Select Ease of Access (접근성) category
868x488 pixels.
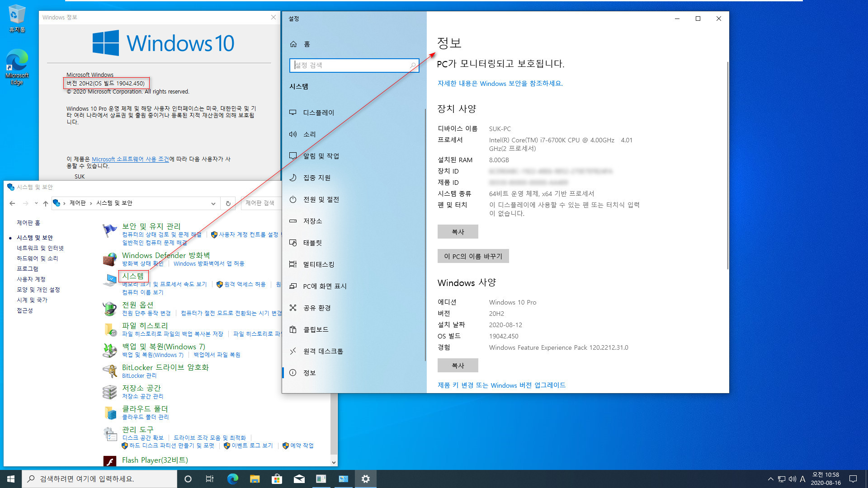[25, 310]
